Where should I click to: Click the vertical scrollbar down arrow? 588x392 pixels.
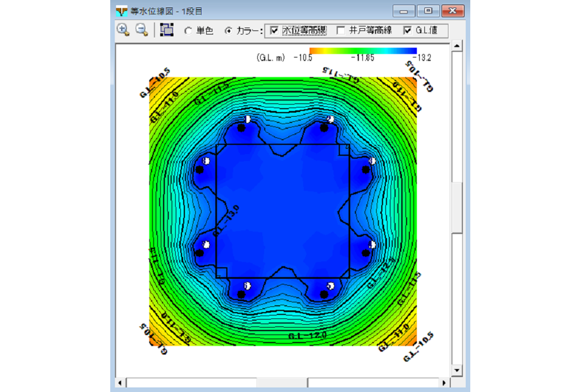coord(457,370)
